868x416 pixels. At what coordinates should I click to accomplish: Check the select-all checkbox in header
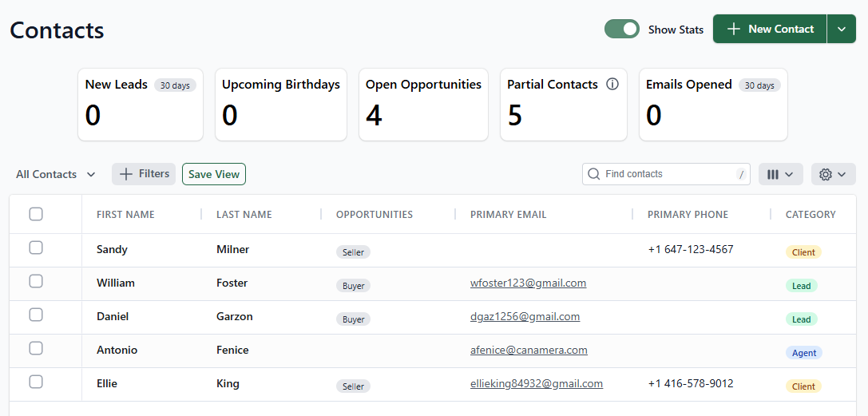[36, 214]
